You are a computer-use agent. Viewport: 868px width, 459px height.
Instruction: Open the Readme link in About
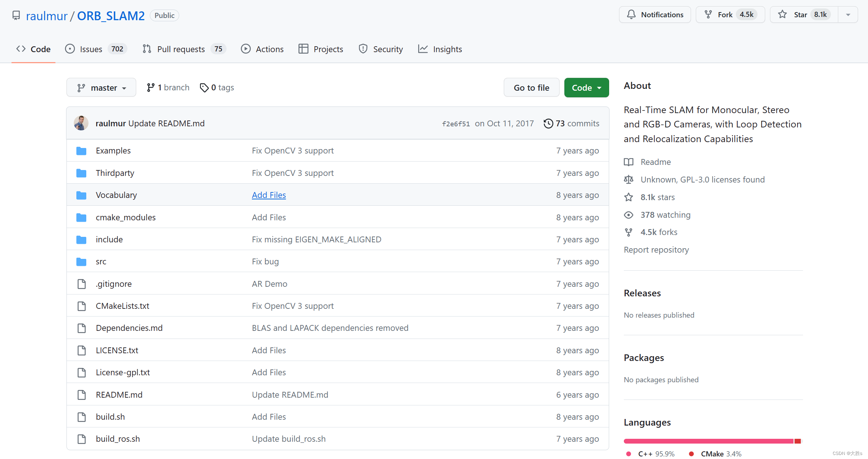[655, 162]
